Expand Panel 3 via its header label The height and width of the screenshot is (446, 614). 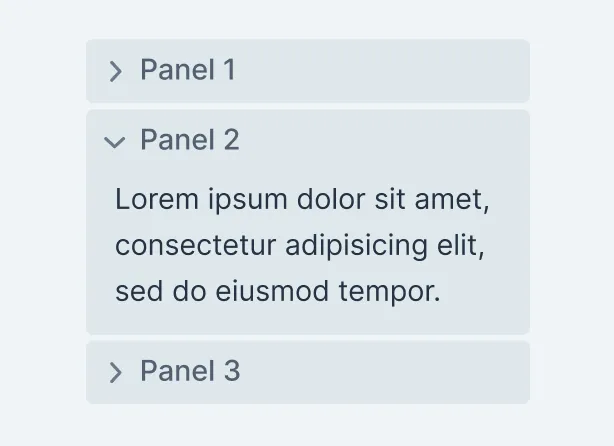[190, 372]
